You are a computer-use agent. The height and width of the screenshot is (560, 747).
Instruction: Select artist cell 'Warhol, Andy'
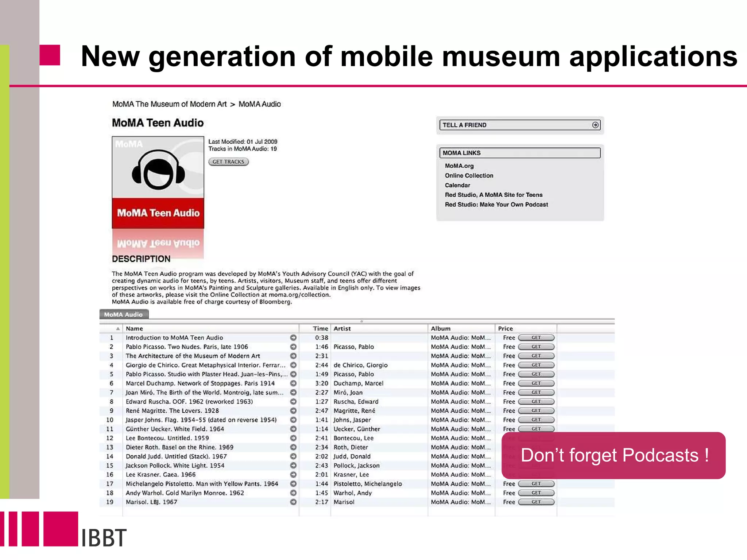click(x=352, y=493)
